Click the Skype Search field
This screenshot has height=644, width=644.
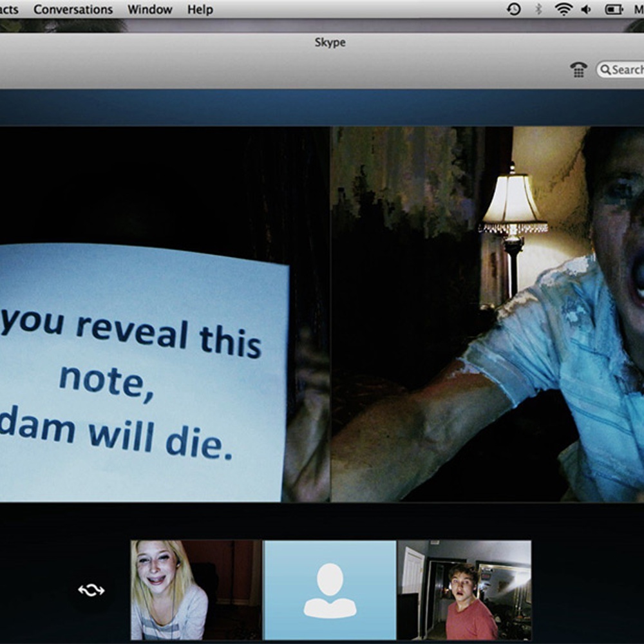pos(620,70)
